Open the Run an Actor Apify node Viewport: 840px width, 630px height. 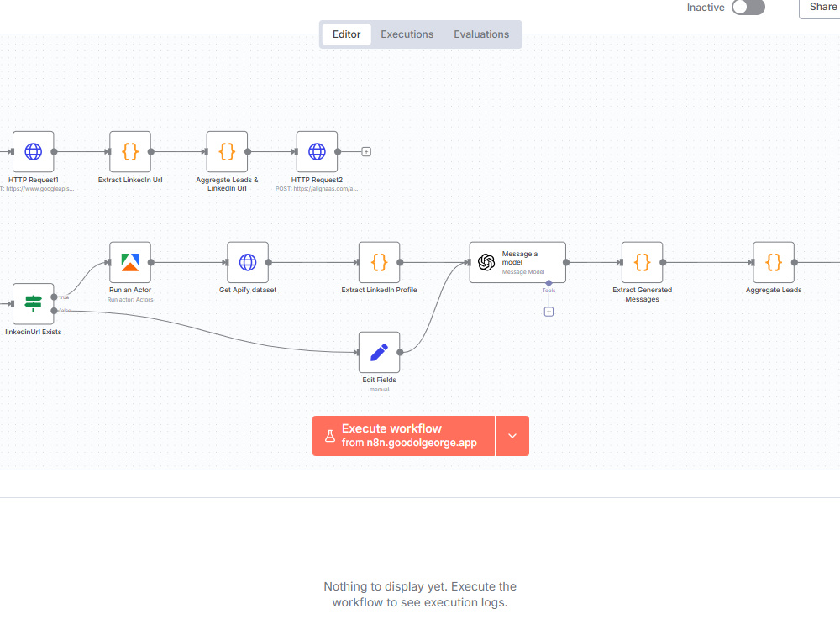tap(130, 262)
